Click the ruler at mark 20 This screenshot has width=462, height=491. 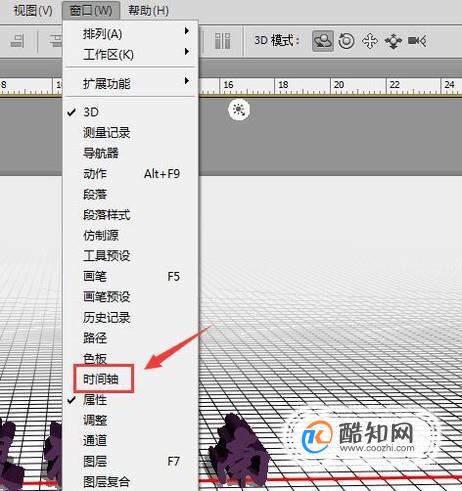tap(339, 85)
